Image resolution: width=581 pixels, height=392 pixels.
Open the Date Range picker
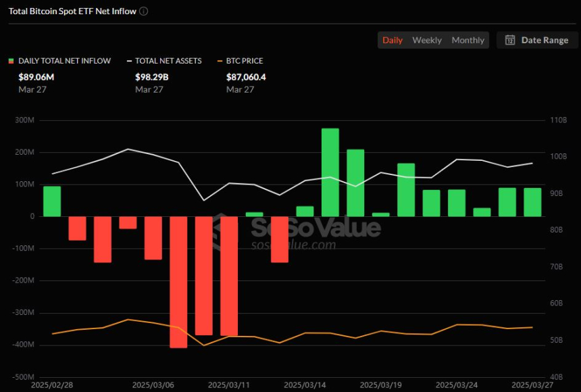pyautogui.click(x=537, y=40)
